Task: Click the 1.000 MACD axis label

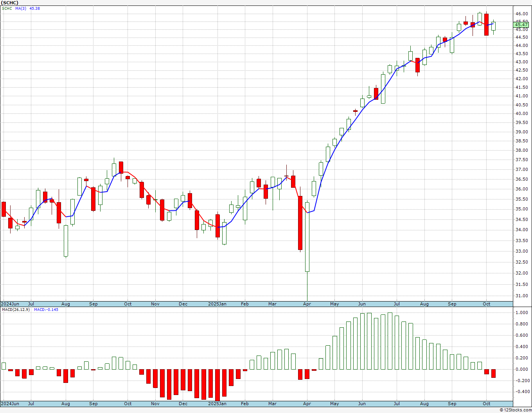Action: pyautogui.click(x=521, y=312)
